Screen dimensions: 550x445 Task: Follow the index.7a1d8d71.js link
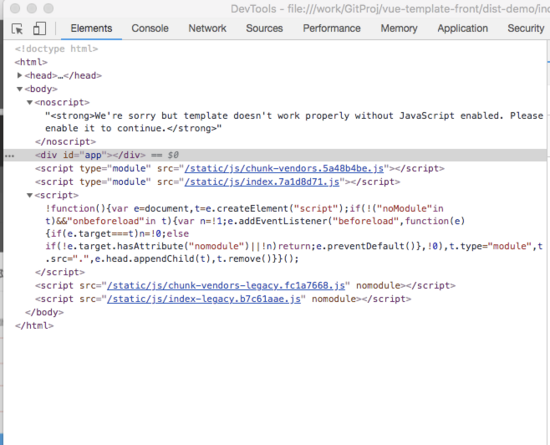[262, 182]
